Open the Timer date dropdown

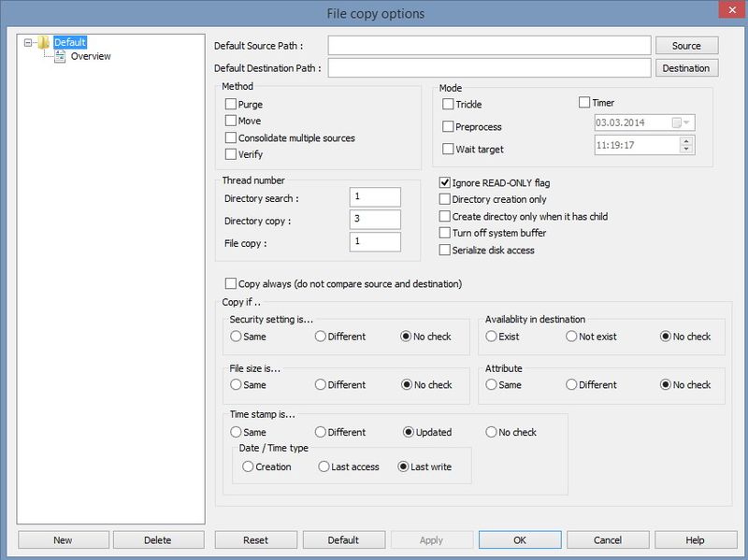click(687, 122)
